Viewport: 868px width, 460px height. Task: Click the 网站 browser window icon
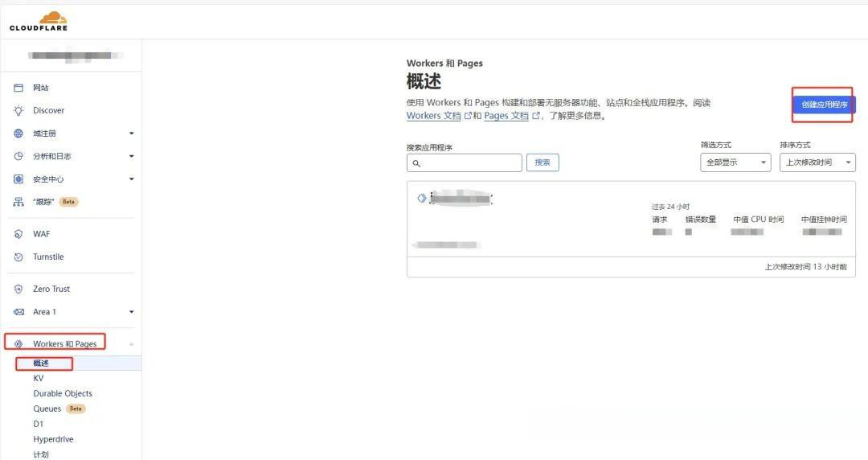[18, 88]
